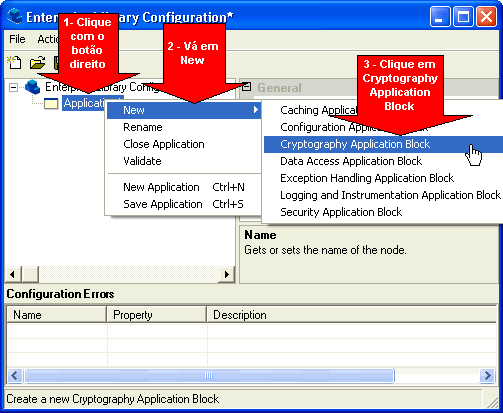This screenshot has height=413, width=503.
Task: Click errors list left scroll arrow
Action: click(15, 376)
